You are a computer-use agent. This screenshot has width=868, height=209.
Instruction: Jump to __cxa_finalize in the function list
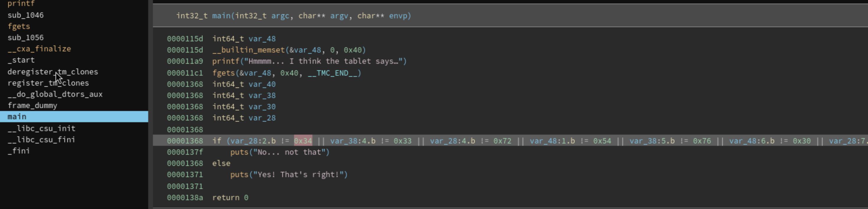point(39,49)
